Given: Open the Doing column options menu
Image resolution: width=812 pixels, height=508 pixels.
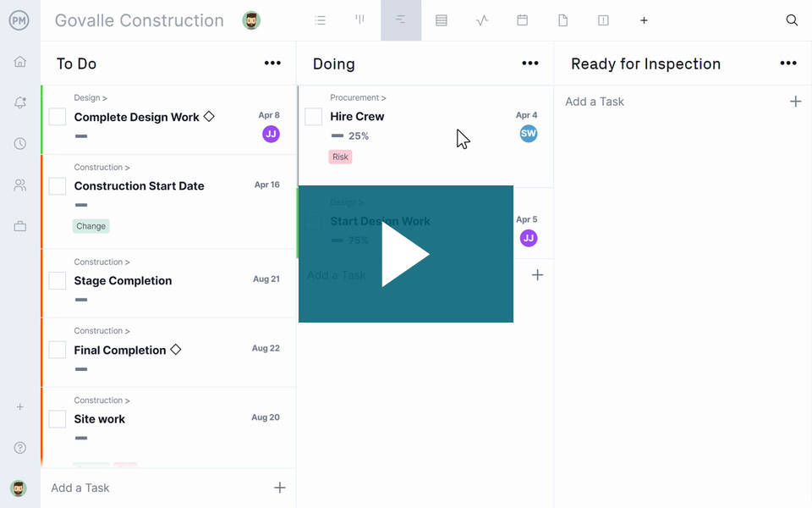Looking at the screenshot, I should click(x=530, y=63).
